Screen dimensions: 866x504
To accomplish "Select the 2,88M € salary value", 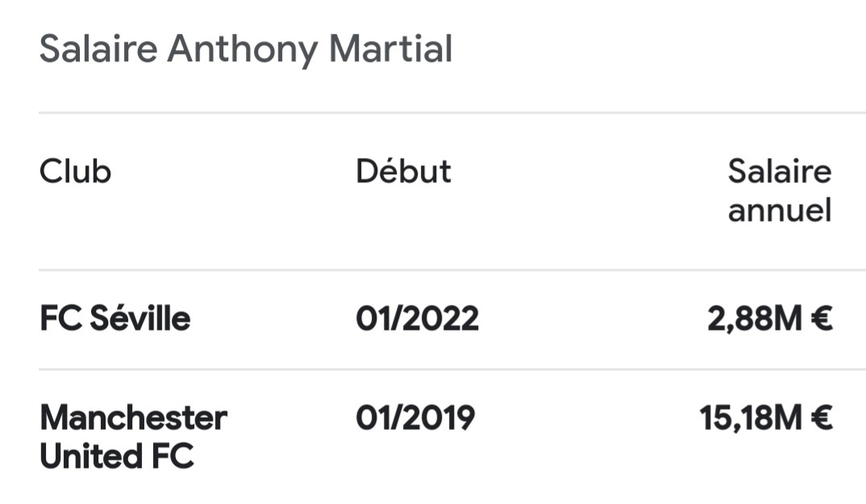I will (770, 319).
